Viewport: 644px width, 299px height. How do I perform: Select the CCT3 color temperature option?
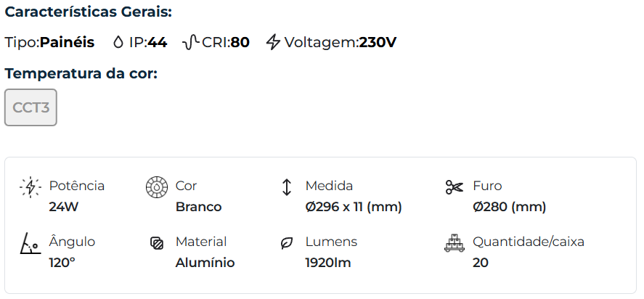[30, 107]
